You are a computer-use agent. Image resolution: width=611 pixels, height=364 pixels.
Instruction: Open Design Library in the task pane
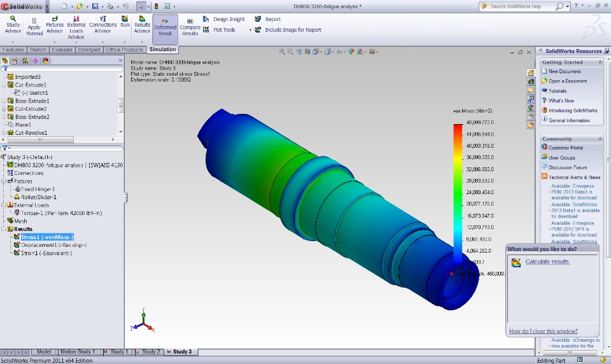tap(531, 81)
